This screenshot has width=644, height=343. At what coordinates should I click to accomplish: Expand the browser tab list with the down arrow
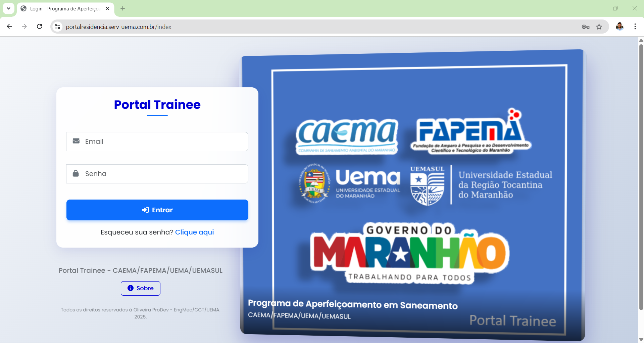(x=8, y=8)
